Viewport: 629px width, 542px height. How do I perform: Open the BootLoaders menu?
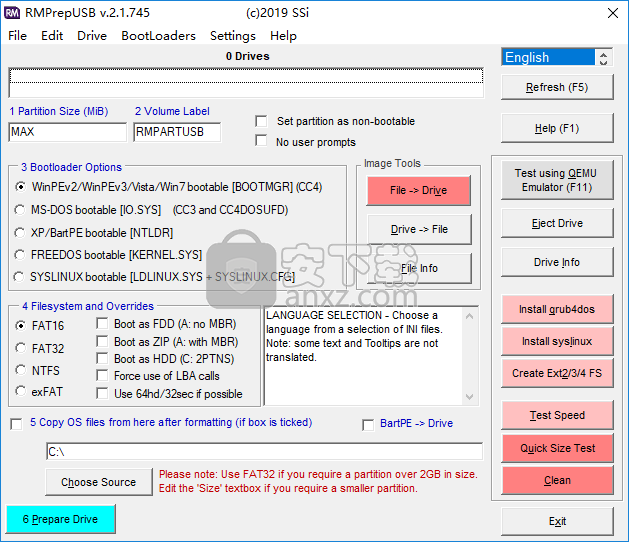click(158, 35)
